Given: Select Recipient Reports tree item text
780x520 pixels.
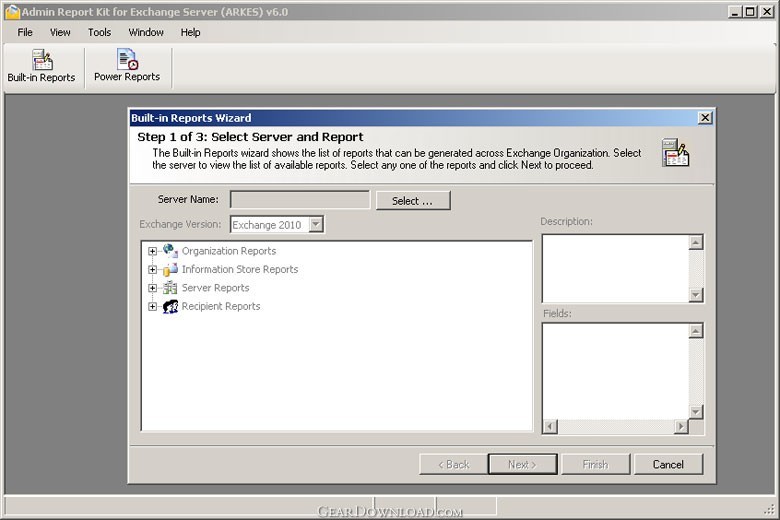Looking at the screenshot, I should pos(221,306).
